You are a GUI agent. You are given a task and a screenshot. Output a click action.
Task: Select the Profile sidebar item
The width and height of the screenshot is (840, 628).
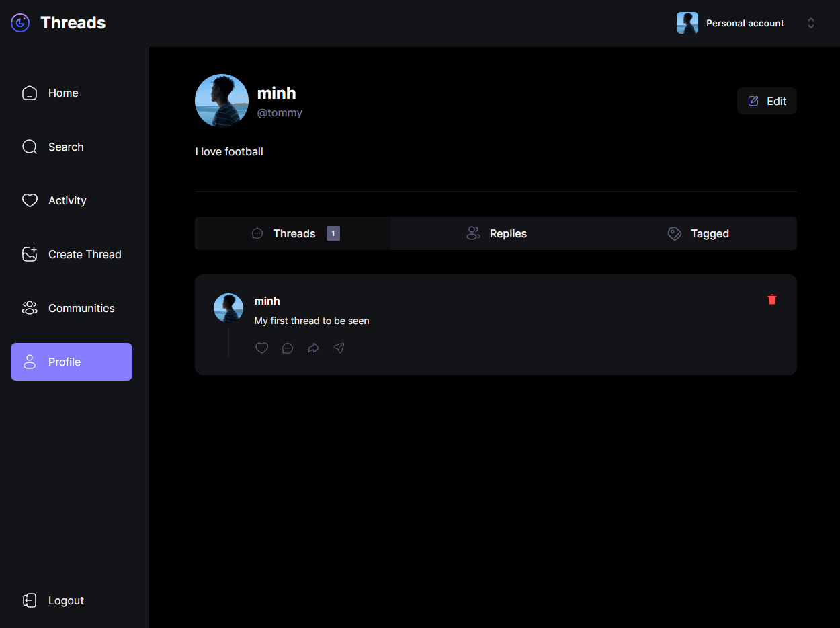[x=71, y=362]
